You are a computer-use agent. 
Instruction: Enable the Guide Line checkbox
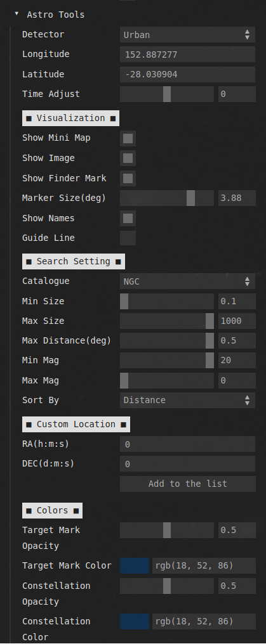tap(128, 238)
